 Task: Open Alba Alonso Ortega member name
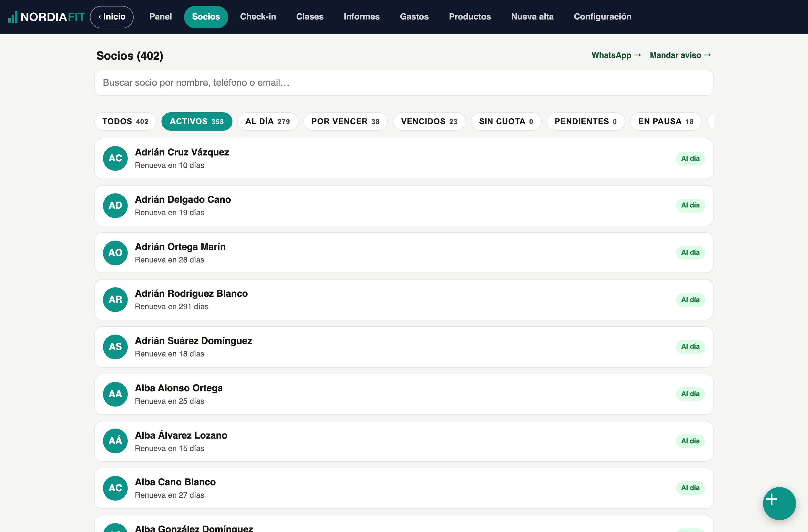tap(179, 388)
